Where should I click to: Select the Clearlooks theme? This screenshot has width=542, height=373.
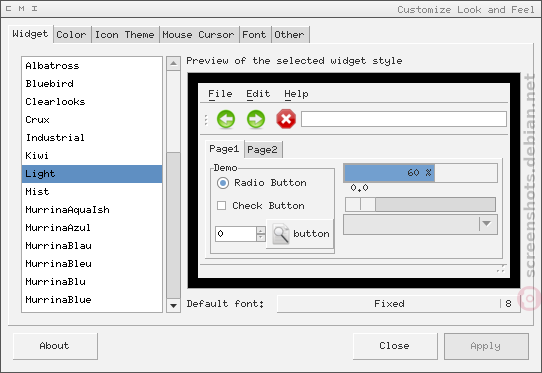(92, 102)
